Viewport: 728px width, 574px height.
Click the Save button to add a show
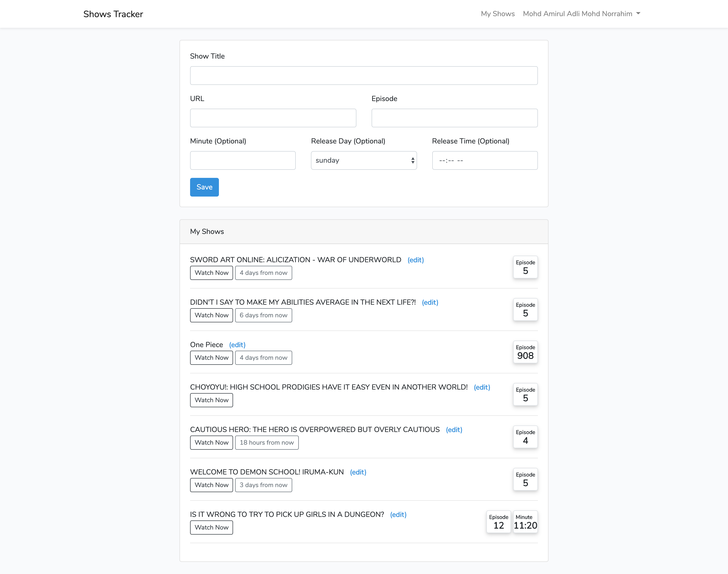pyautogui.click(x=204, y=187)
